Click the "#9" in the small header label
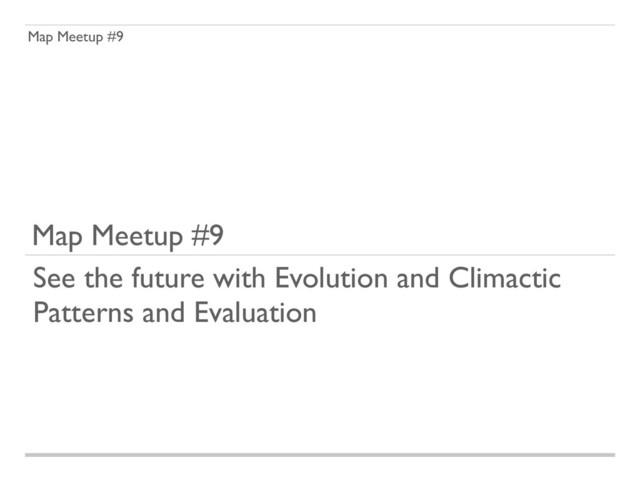 coord(116,36)
